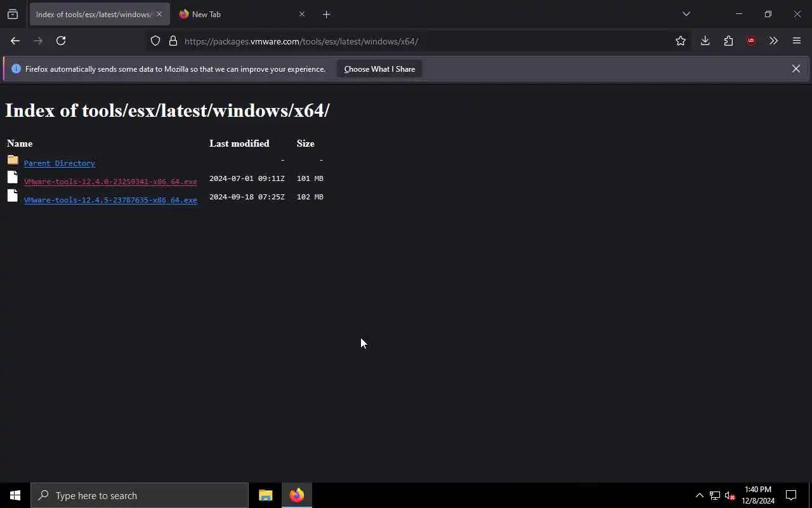Open the uBlock Origin extension icon
Viewport: 812px width, 508px height.
751,41
